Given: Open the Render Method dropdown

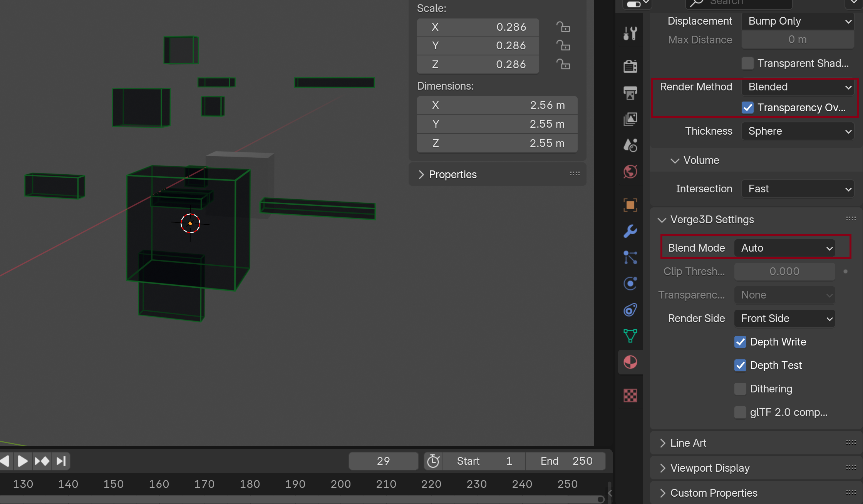Looking at the screenshot, I should point(798,87).
